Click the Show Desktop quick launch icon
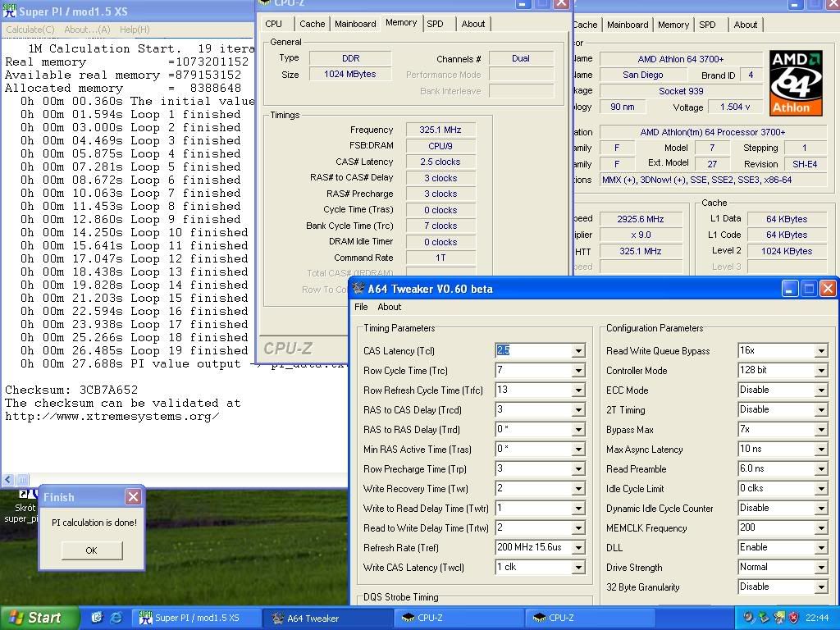Image resolution: width=840 pixels, height=630 pixels. [x=97, y=618]
